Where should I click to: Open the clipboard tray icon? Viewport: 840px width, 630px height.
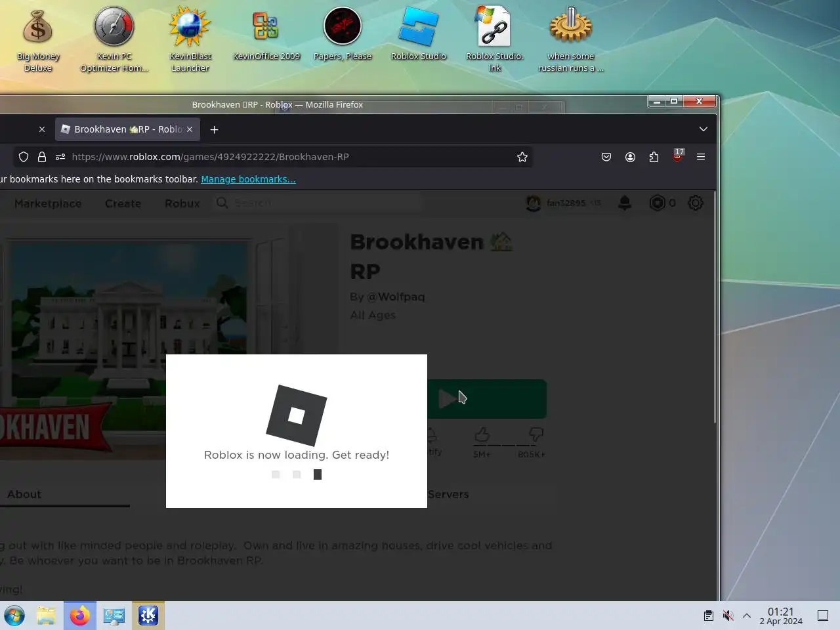coord(709,616)
